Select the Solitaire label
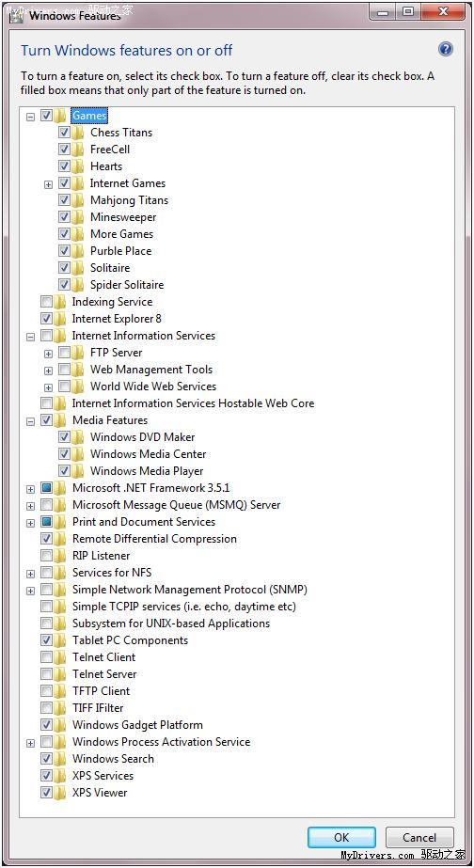474x868 pixels. point(110,268)
